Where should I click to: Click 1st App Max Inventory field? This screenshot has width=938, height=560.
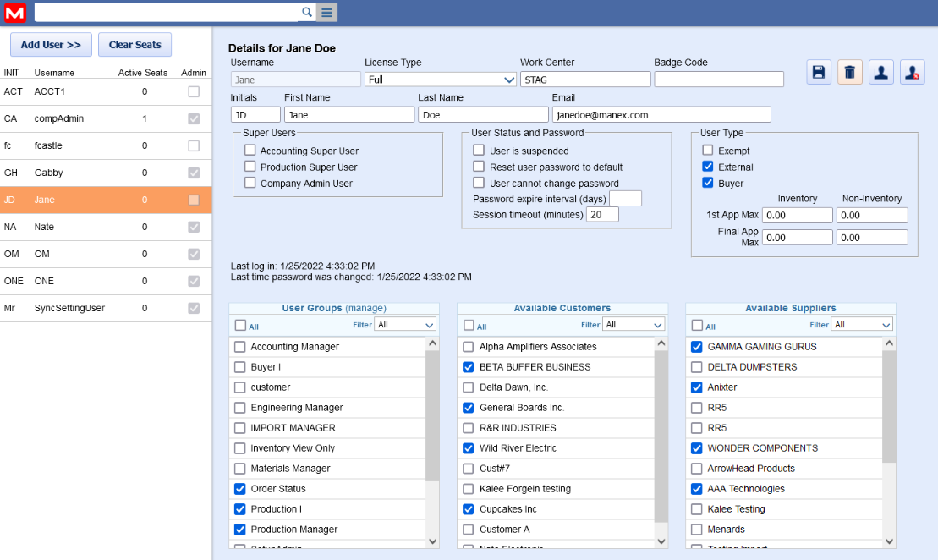click(798, 215)
